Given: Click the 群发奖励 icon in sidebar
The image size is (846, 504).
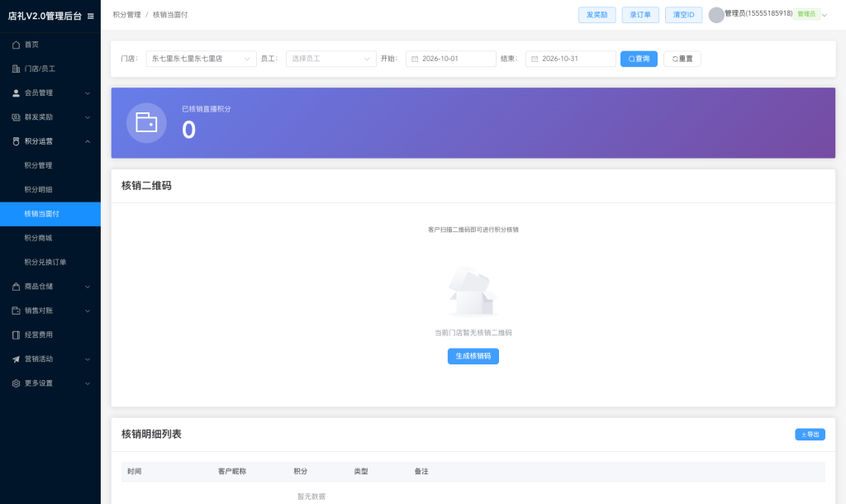Looking at the screenshot, I should coord(17,117).
